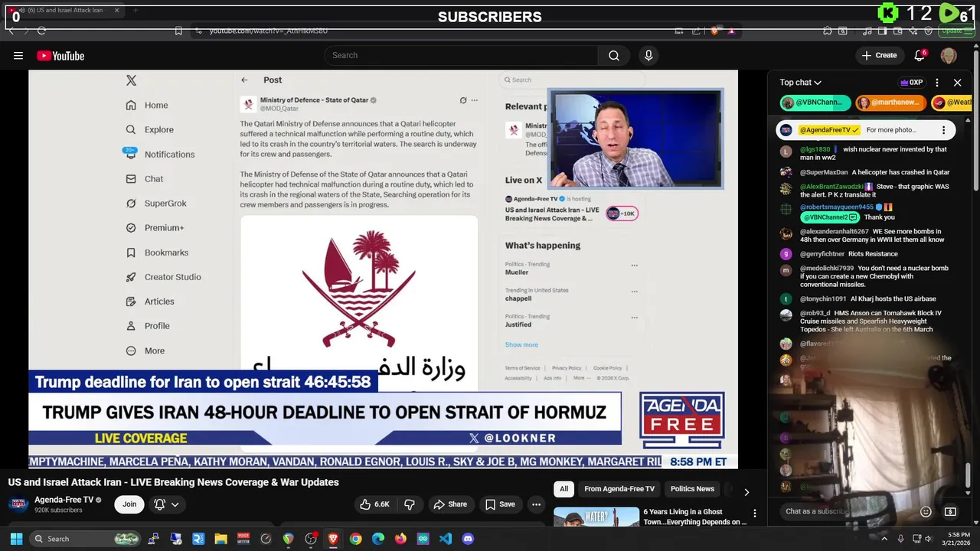Click the YouTube search magnifier button
Image resolution: width=980 pixels, height=551 pixels.
point(614,55)
